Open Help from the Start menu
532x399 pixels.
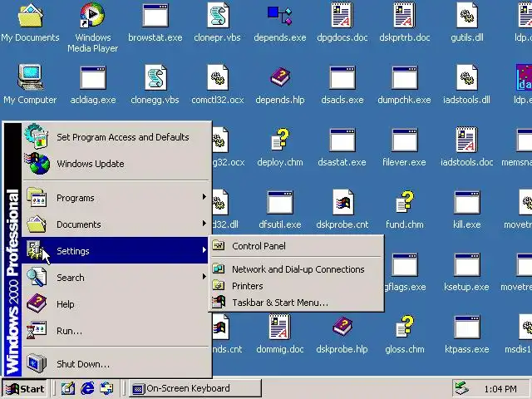[116, 304]
